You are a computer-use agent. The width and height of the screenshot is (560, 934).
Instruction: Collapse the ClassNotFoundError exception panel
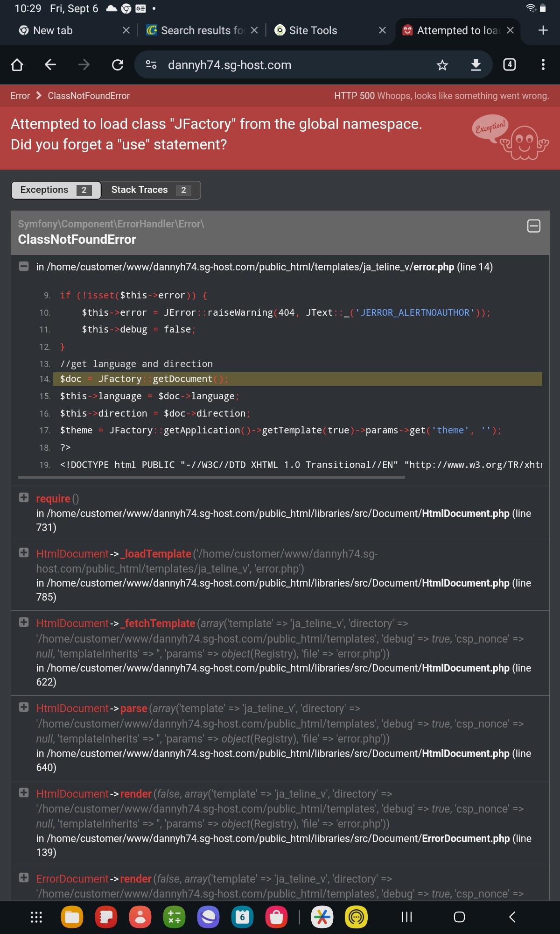[x=533, y=226]
